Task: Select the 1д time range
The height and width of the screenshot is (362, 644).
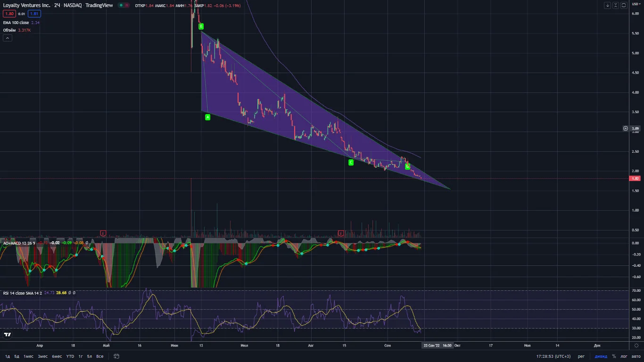Action: pyautogui.click(x=8, y=356)
